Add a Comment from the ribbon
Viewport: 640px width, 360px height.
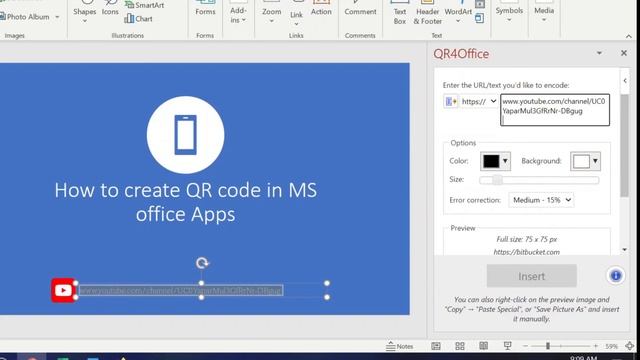click(x=360, y=11)
